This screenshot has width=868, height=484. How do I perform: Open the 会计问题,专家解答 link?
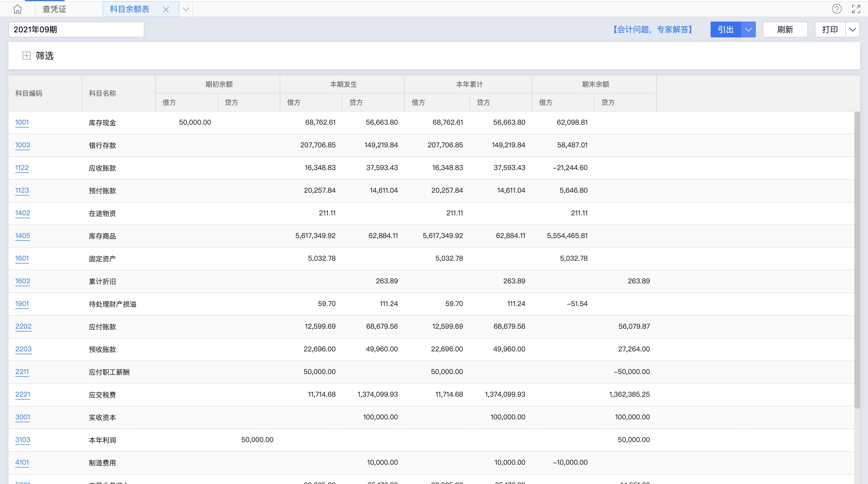coord(653,30)
